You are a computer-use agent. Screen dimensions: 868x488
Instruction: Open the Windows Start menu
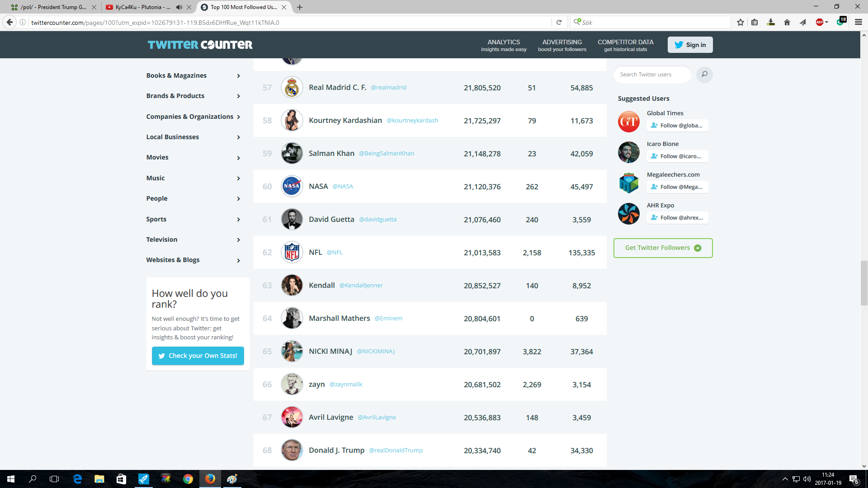[x=11, y=479]
